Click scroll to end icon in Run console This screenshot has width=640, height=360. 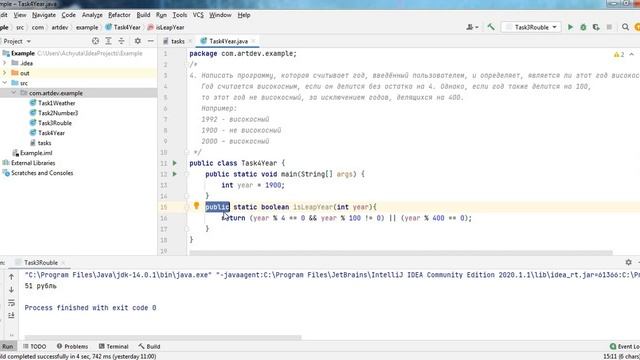(x=11, y=315)
